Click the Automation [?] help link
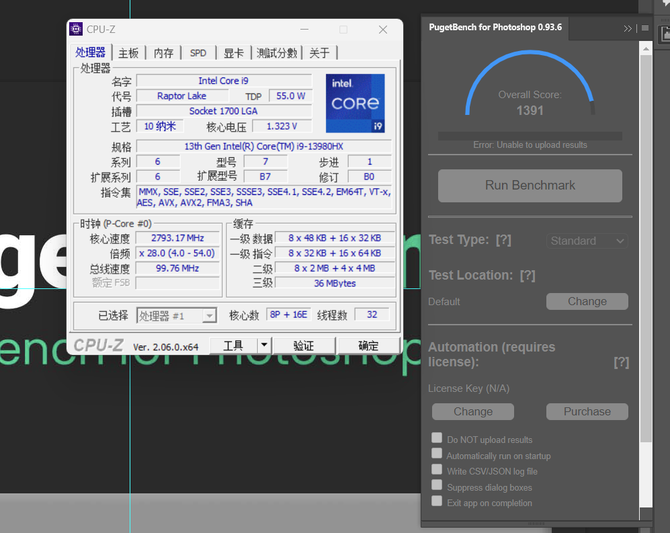 pos(621,362)
